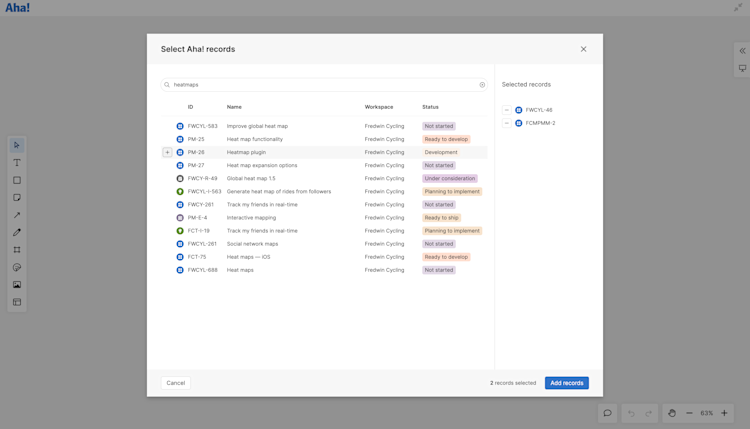Click the heatmaps search input
The width and height of the screenshot is (750, 429).
324,85
